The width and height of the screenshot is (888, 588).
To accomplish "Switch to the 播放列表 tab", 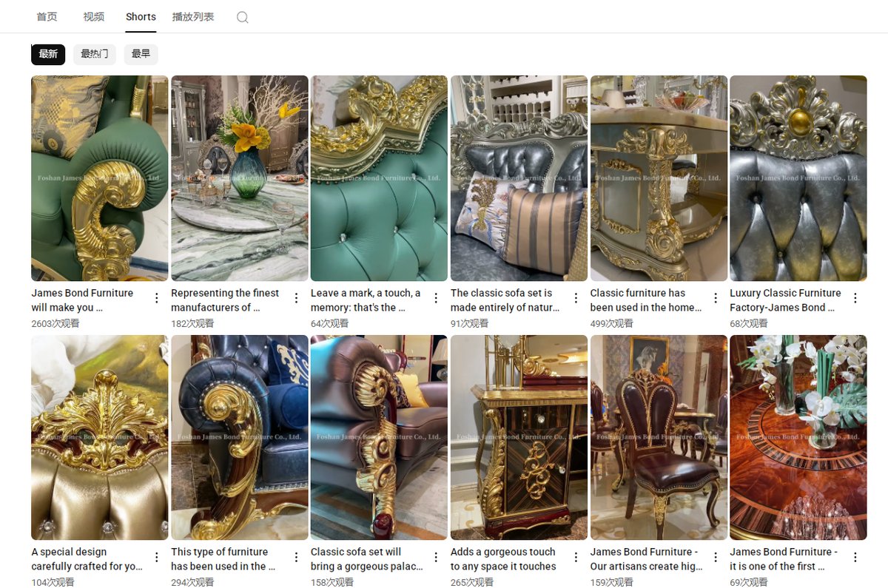I will (193, 16).
